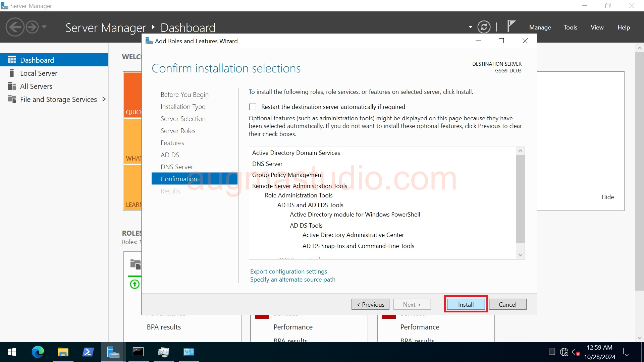
Task: Launch PowerShell from the taskbar
Action: (x=88, y=352)
